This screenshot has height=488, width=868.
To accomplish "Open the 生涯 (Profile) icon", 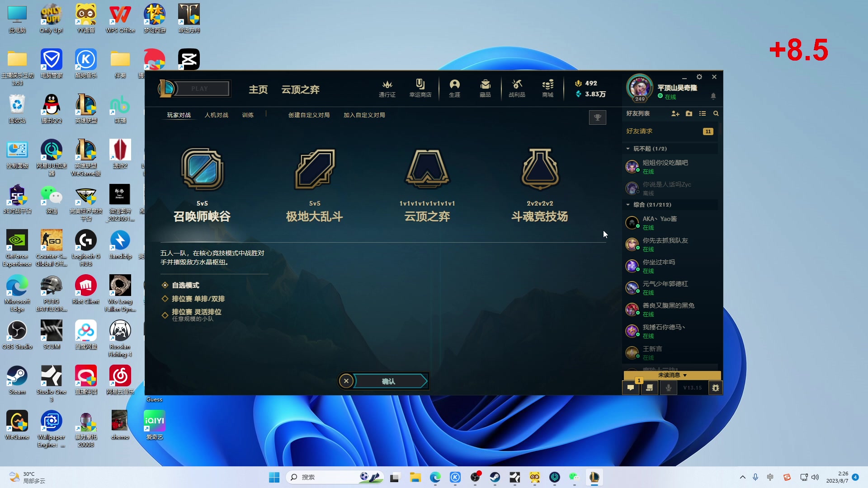I will click(x=454, y=88).
